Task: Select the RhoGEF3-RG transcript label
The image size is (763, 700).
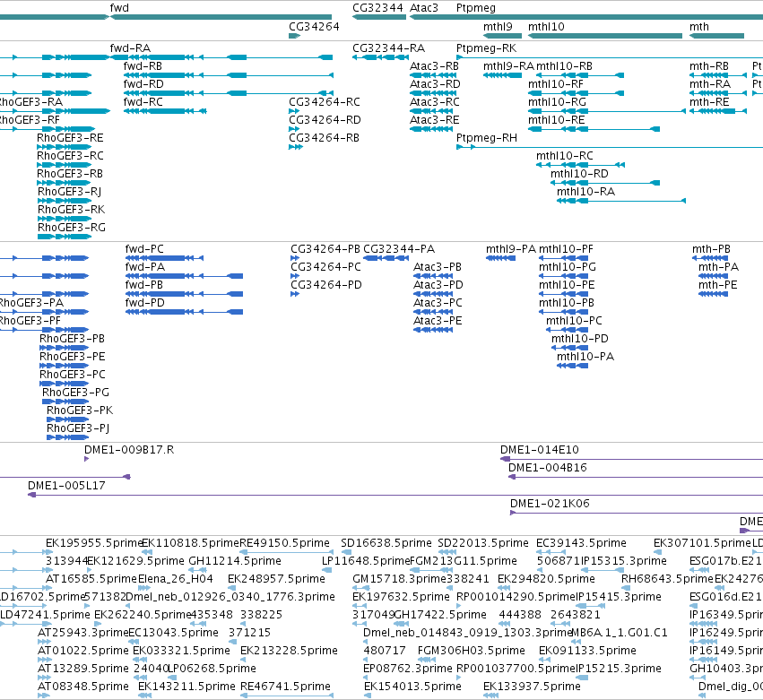Action: click(72, 229)
